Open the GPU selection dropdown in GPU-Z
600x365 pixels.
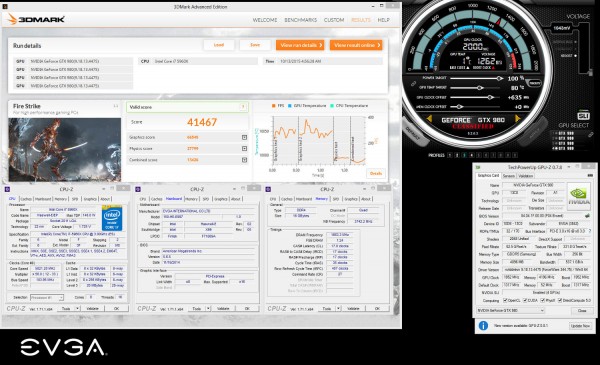coord(510,311)
